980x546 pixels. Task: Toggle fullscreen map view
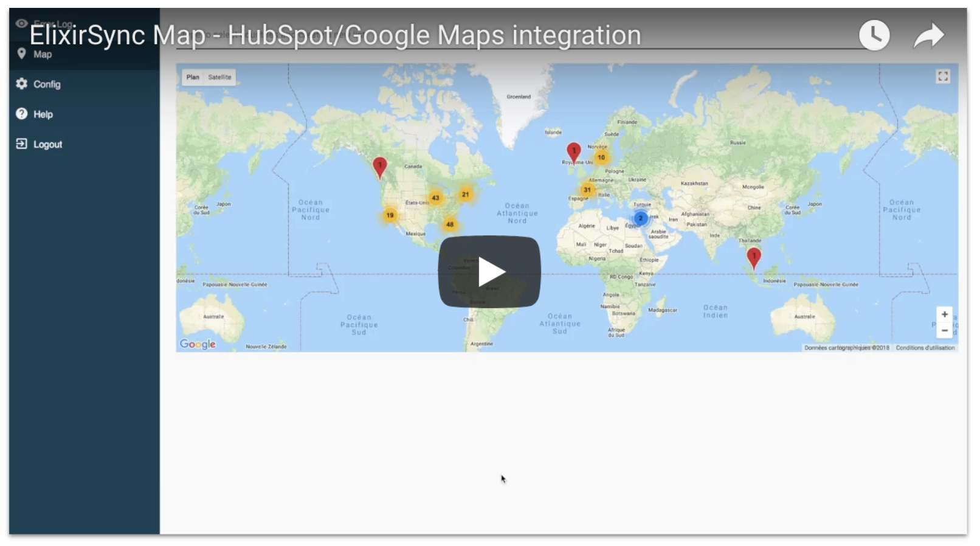943,77
